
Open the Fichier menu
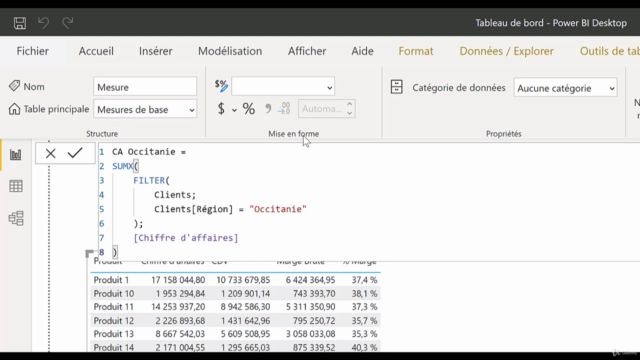point(33,51)
